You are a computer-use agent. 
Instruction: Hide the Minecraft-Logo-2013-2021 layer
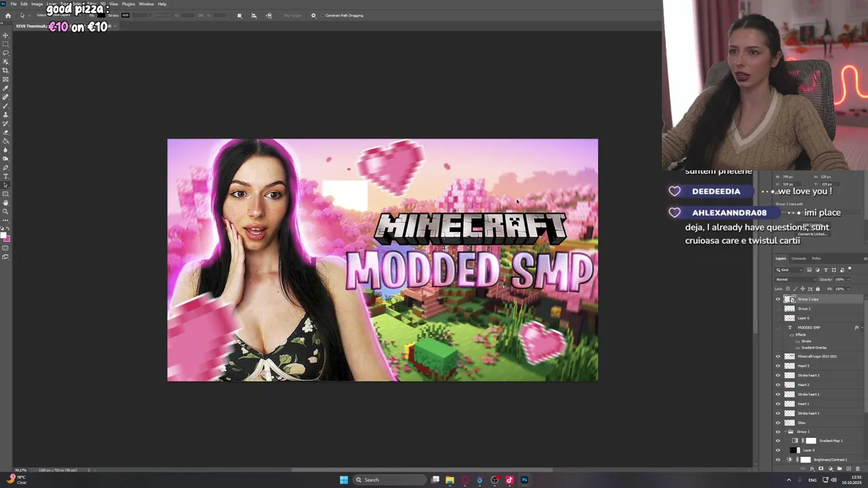tap(778, 356)
